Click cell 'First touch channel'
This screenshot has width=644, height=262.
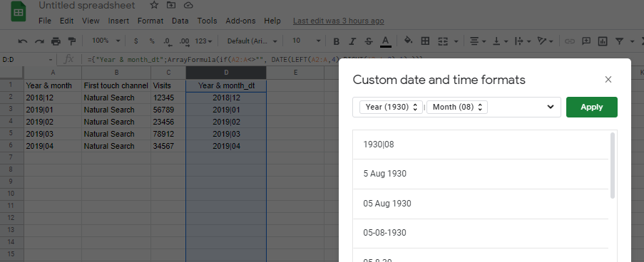[x=116, y=85]
